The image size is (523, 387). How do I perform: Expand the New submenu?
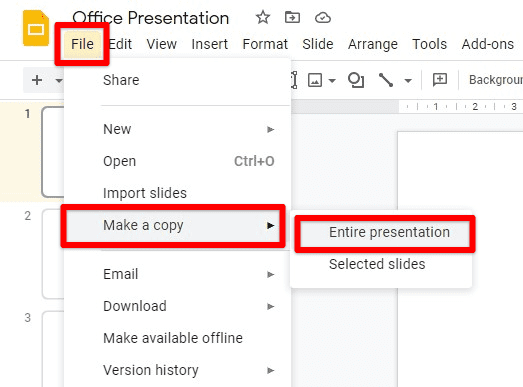point(177,129)
